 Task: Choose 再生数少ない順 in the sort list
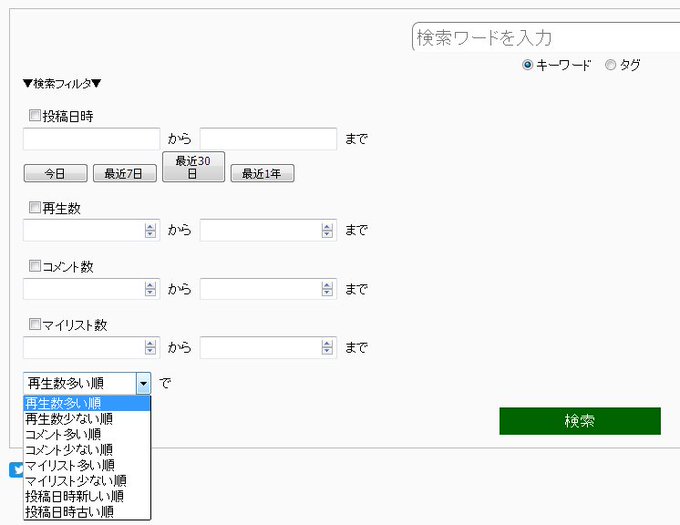click(x=87, y=419)
